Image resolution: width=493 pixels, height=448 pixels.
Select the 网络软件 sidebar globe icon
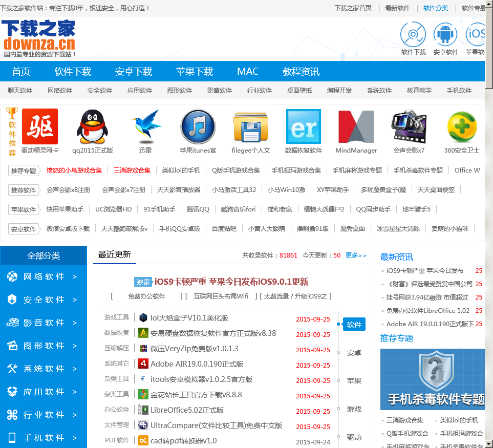click(x=12, y=276)
